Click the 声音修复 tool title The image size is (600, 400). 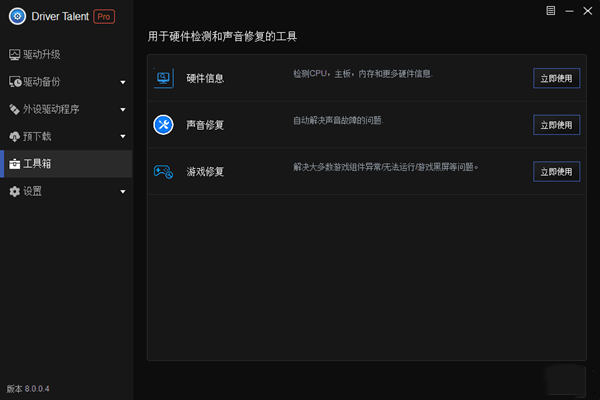(205, 125)
